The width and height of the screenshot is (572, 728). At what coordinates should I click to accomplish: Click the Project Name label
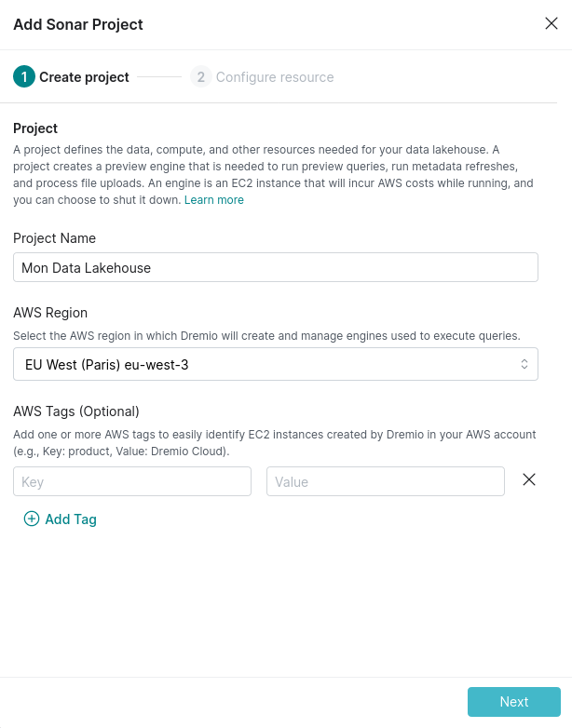click(x=54, y=238)
